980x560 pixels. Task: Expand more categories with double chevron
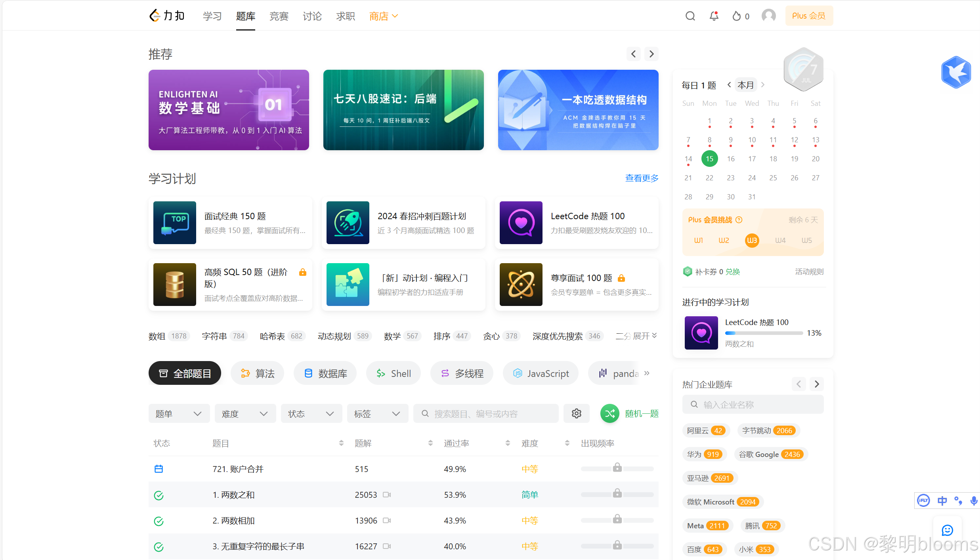[647, 373]
